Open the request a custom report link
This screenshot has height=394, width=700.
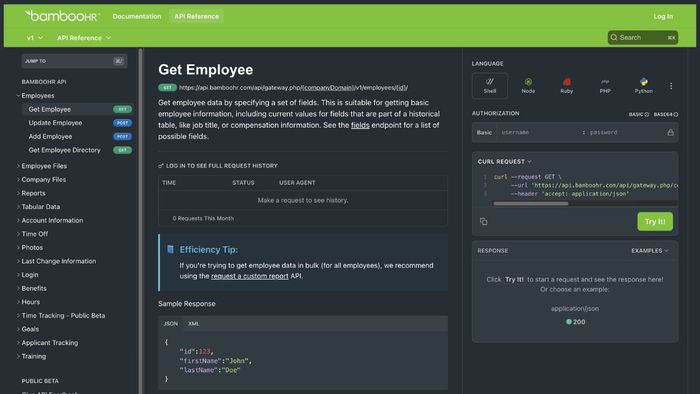click(x=250, y=276)
